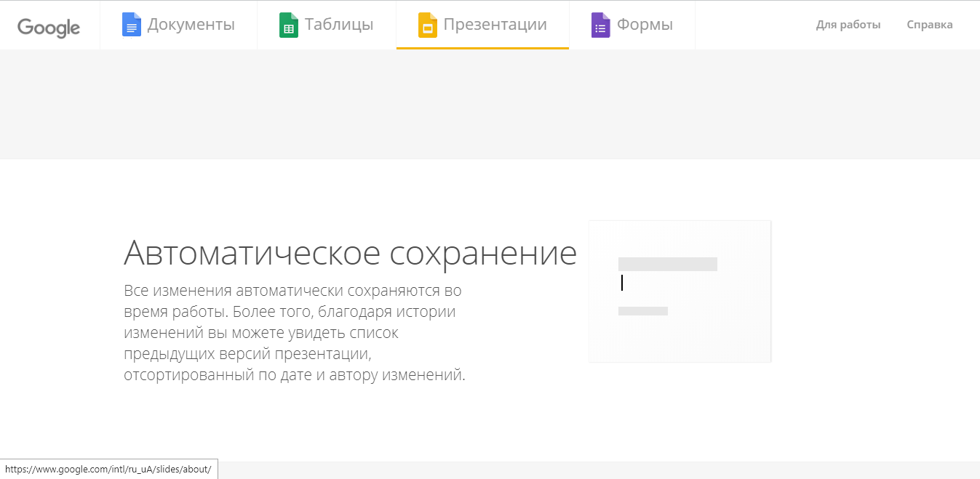The width and height of the screenshot is (980, 479).
Task: Click the yellow underline of the active tab
Action: [x=482, y=49]
